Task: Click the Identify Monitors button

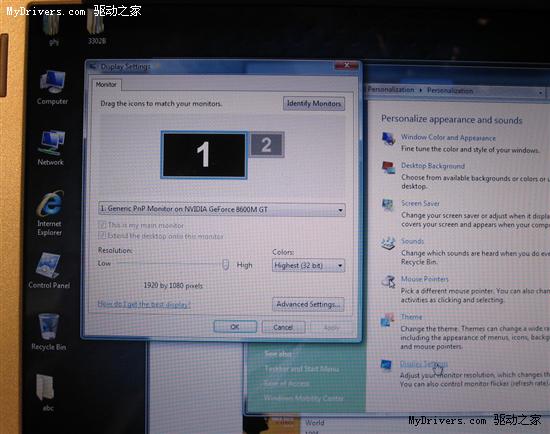Action: [314, 104]
